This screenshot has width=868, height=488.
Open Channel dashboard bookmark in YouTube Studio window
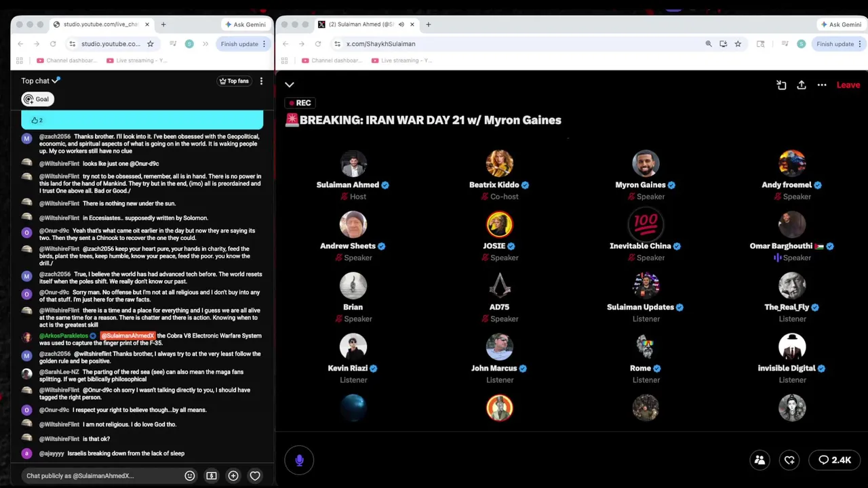(x=67, y=60)
